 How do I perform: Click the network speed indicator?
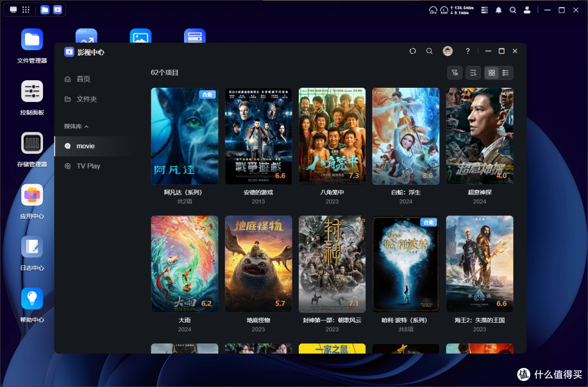coord(462,10)
